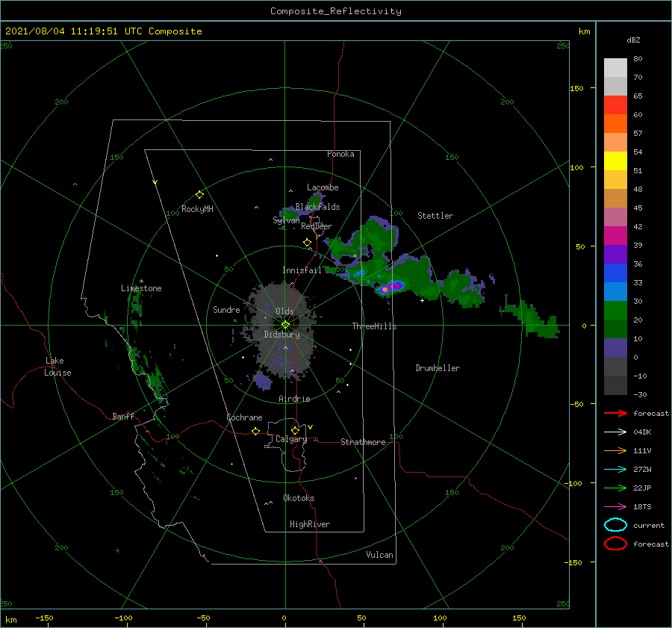Click the magenta 42 dBZ color swatch
The width and height of the screenshot is (672, 628).
[x=615, y=236]
